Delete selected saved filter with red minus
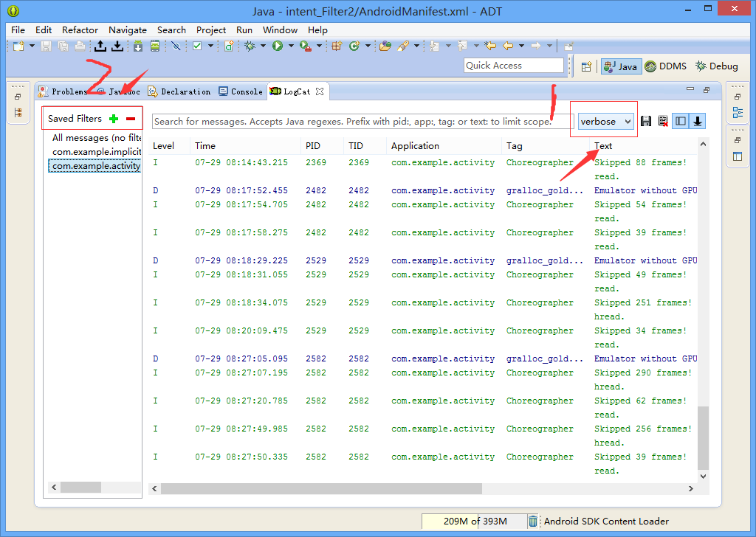This screenshot has width=756, height=537. tap(131, 119)
